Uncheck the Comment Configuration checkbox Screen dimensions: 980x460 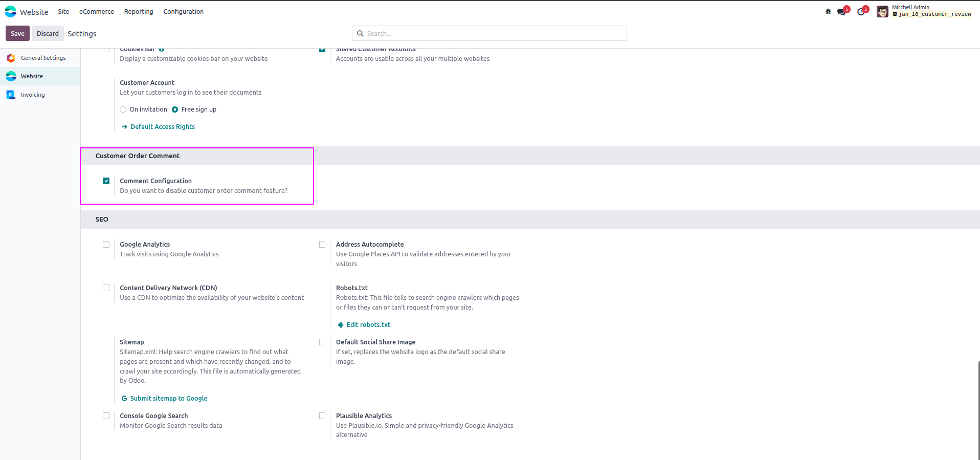pyautogui.click(x=106, y=181)
